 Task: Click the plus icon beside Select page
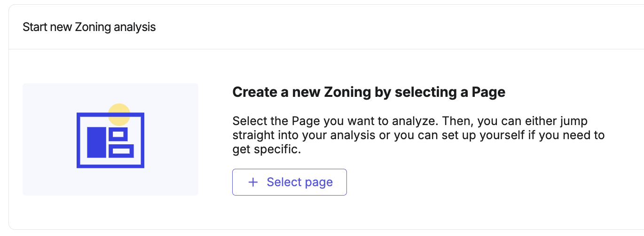[253, 182]
